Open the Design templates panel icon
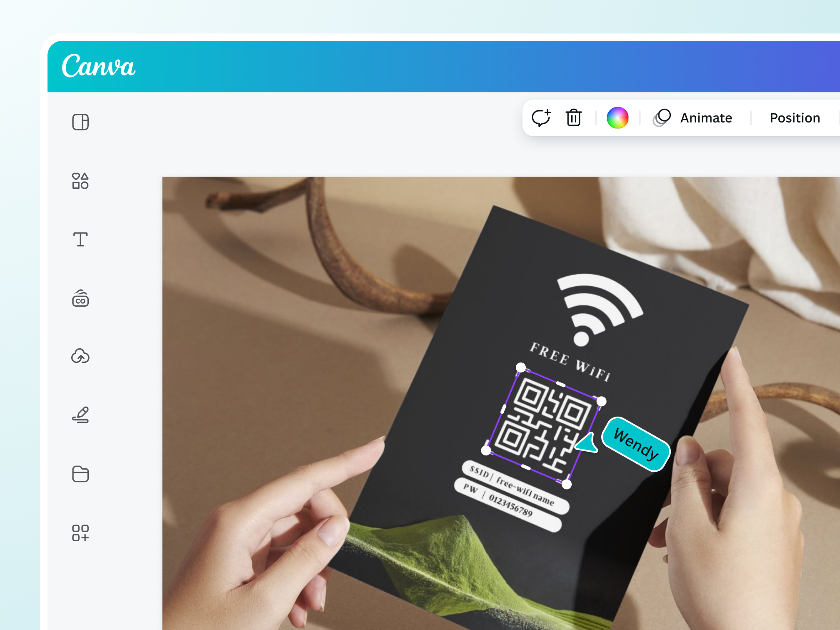 [x=80, y=122]
